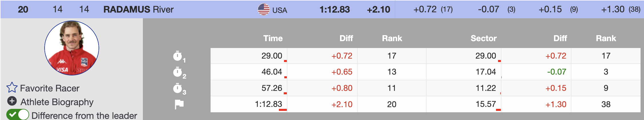This screenshot has width=644, height=120.
Task: Click the green -0.07 sector difference cell
Action: pos(556,72)
